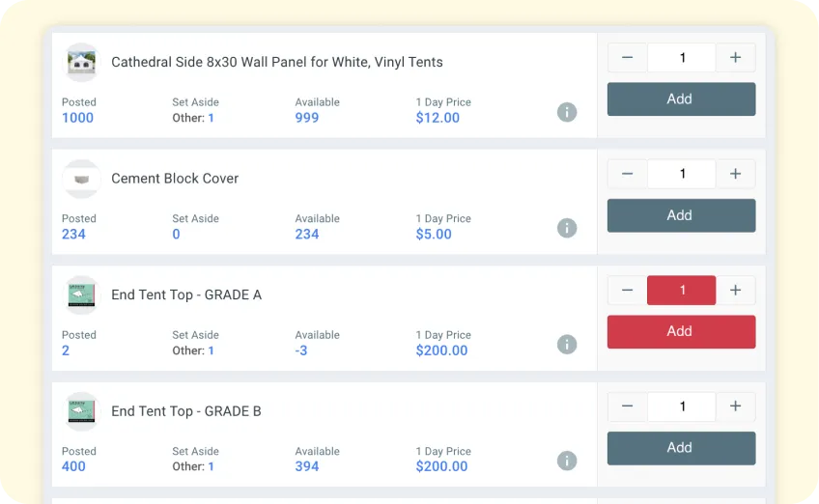819x504 pixels.
Task: Increase quantity for Cathedral Side Wall Panel
Action: (x=736, y=58)
